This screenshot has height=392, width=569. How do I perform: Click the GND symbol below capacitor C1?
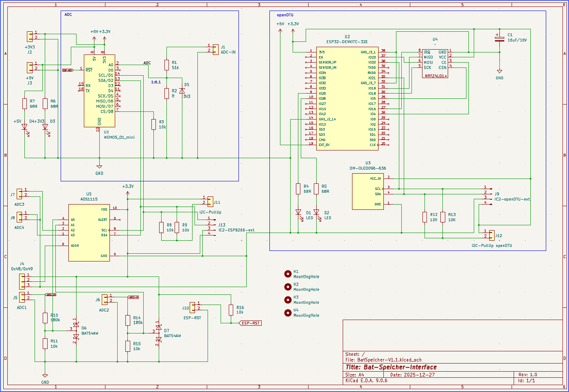(x=499, y=72)
